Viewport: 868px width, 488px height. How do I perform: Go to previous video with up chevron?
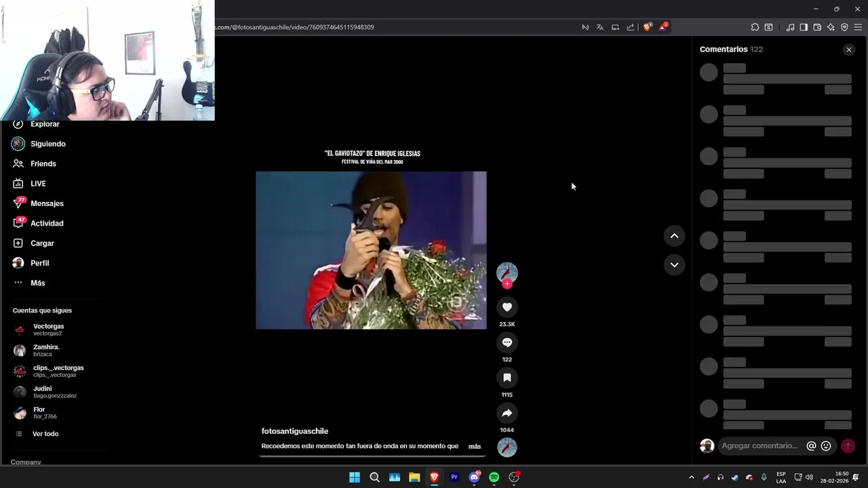point(674,236)
